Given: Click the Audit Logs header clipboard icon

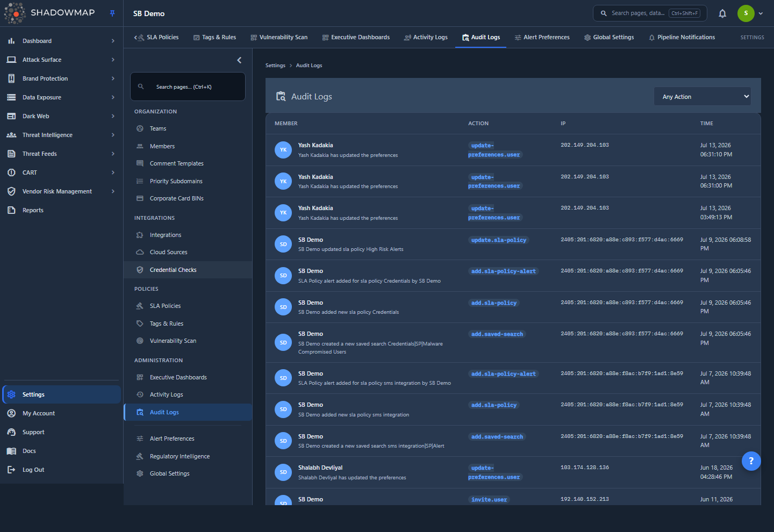Looking at the screenshot, I should tap(281, 96).
